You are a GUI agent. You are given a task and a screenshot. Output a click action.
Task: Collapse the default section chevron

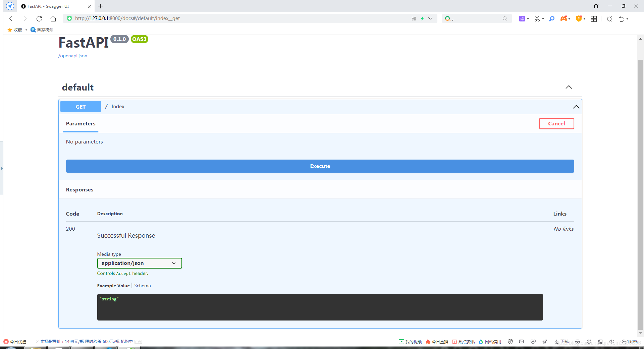pos(569,87)
